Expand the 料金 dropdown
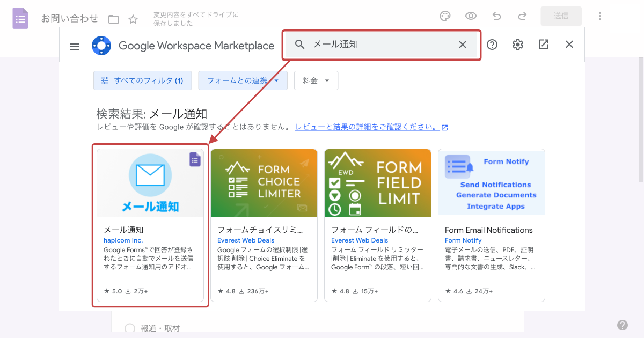 316,80
